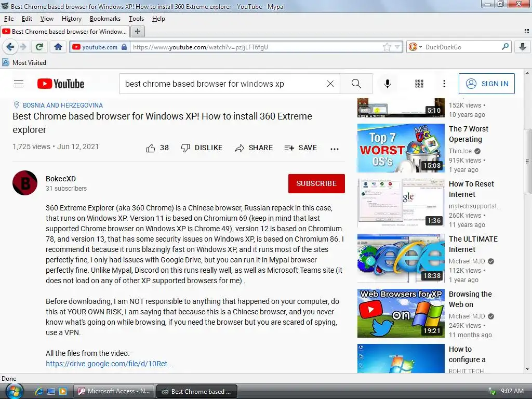
Task: Launch Internet Explorer from quick launch
Action: click(x=39, y=392)
